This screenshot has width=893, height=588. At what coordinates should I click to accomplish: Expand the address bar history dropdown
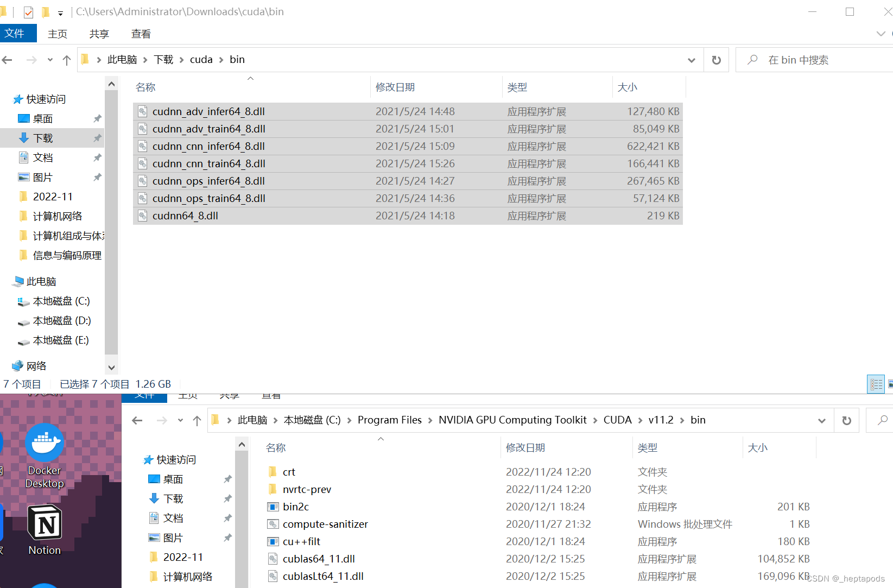[x=691, y=60]
